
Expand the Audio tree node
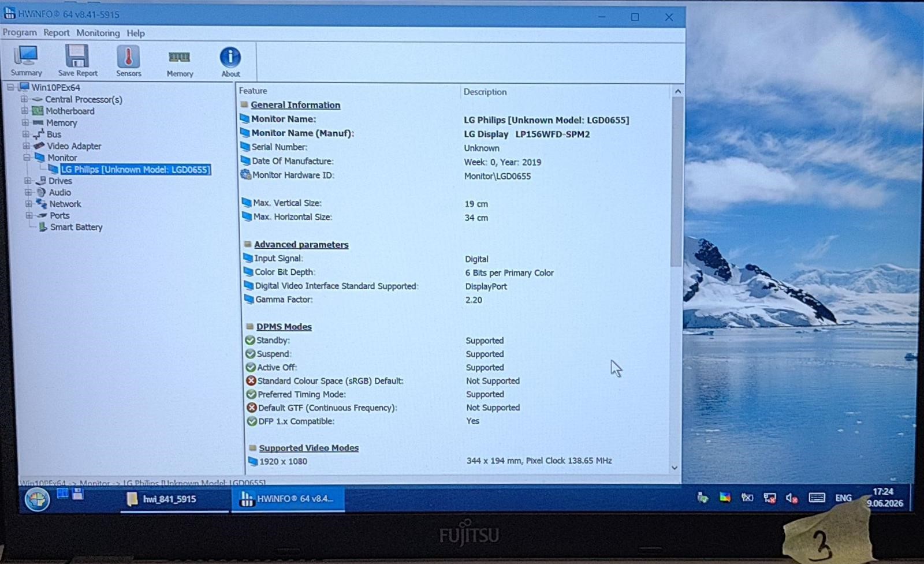[28, 192]
